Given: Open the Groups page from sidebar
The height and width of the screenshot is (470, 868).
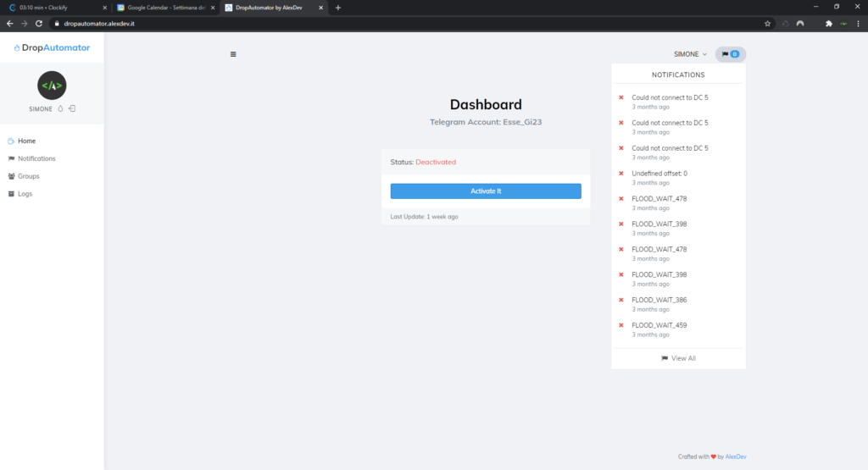Looking at the screenshot, I should 28,176.
